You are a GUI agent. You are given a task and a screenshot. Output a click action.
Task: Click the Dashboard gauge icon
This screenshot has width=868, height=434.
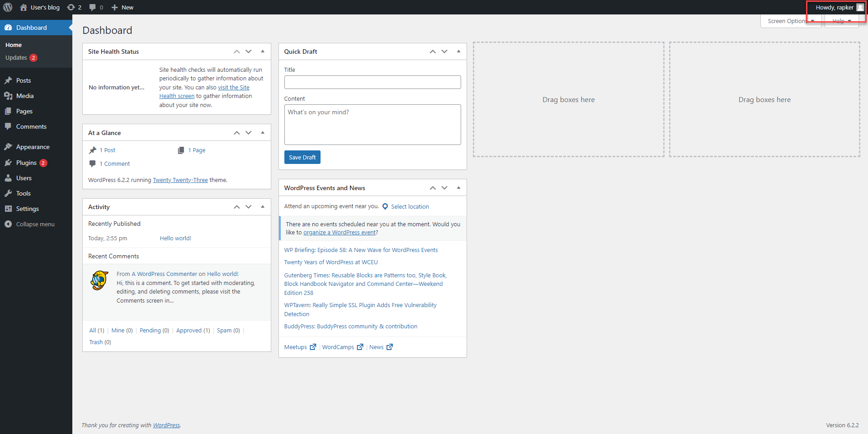click(8, 28)
